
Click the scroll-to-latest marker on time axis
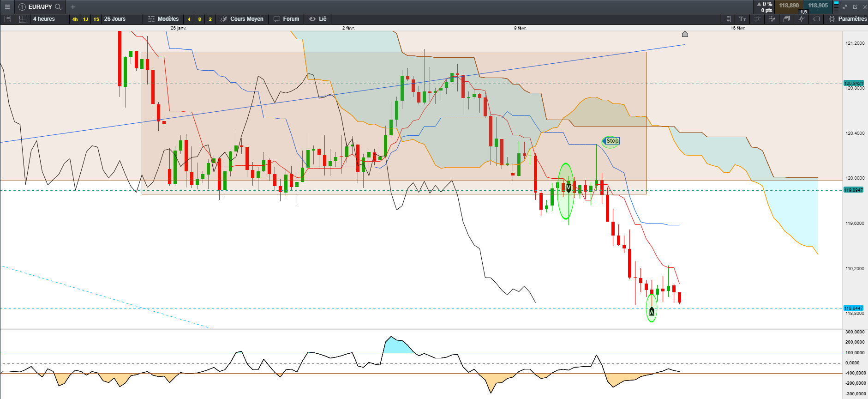[685, 34]
